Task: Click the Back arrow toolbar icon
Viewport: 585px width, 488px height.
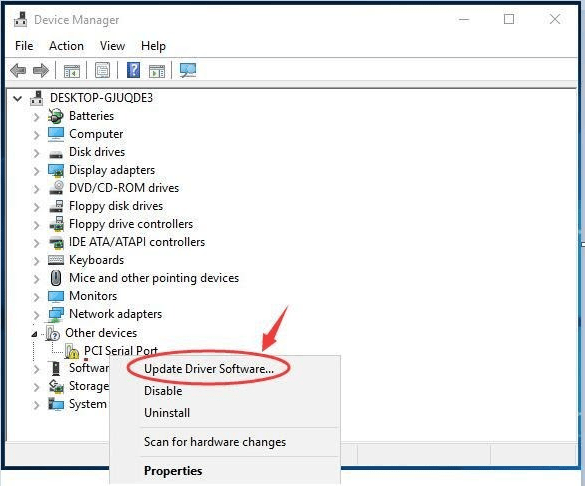Action: [18, 70]
